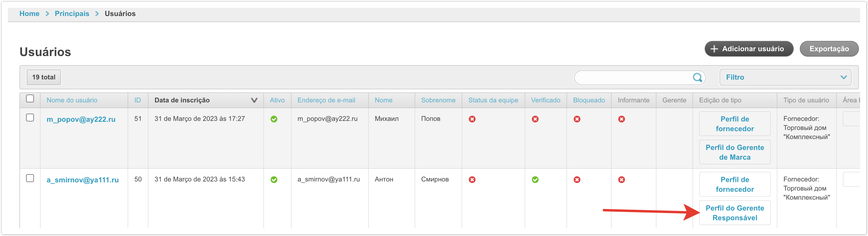
Task: Check the box for m_popov@ay222.ru row
Action: tap(30, 118)
